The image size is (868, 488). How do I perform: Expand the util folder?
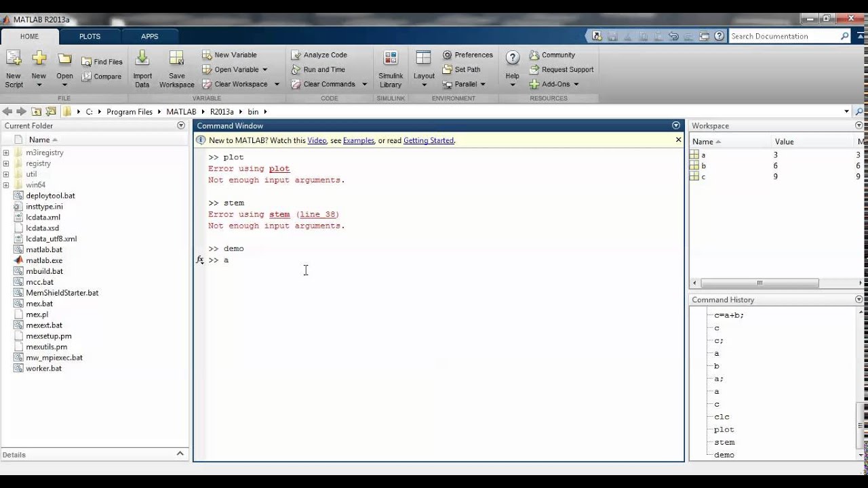tap(6, 174)
